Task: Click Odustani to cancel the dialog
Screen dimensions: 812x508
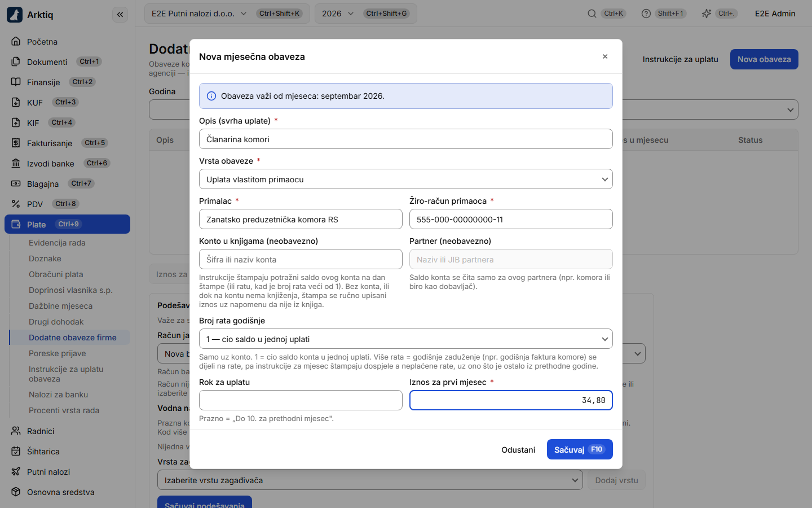Action: pyautogui.click(x=518, y=449)
